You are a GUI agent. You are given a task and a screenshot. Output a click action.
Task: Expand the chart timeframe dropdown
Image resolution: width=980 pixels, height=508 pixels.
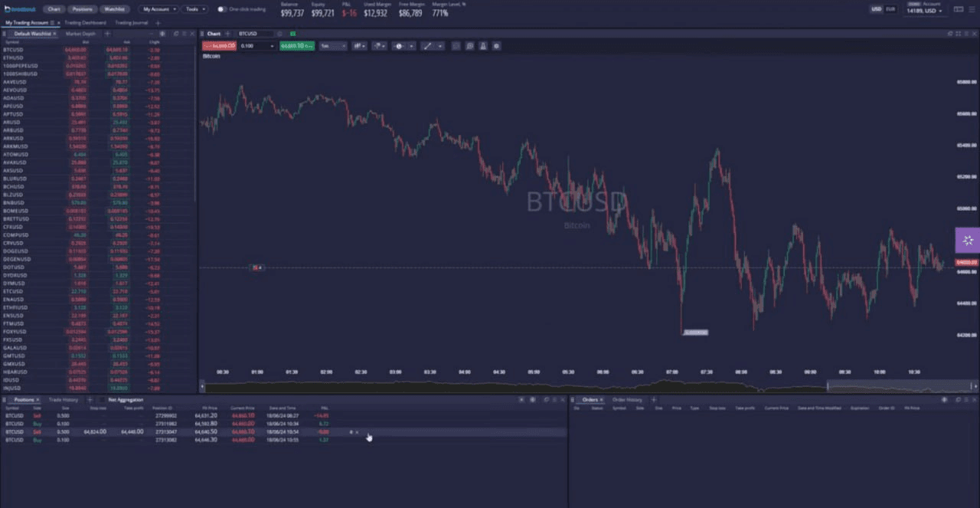tap(334, 46)
